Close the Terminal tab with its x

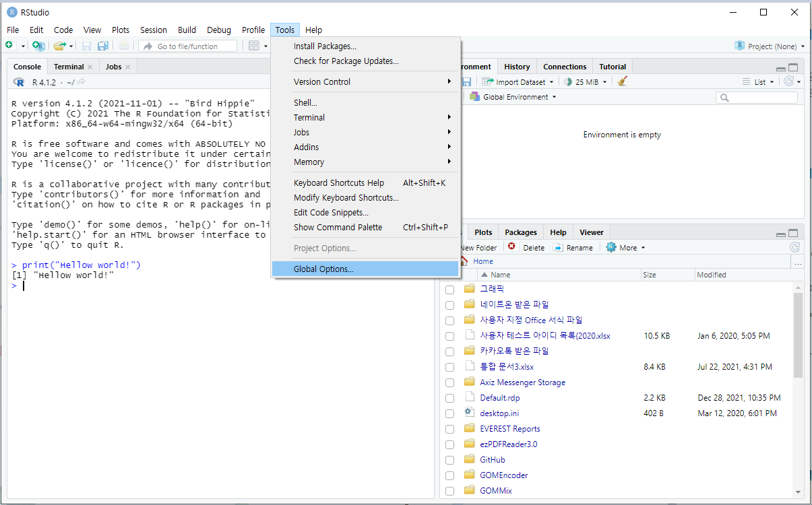pos(90,67)
